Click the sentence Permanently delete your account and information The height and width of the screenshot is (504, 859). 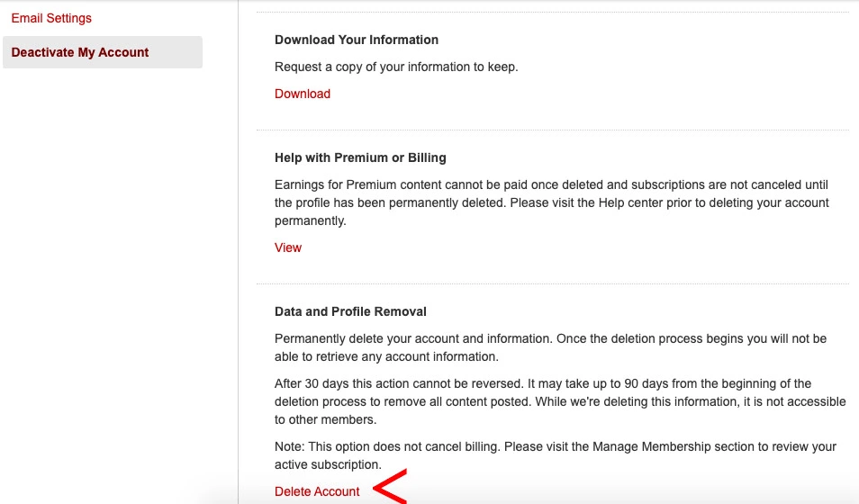coord(413,338)
